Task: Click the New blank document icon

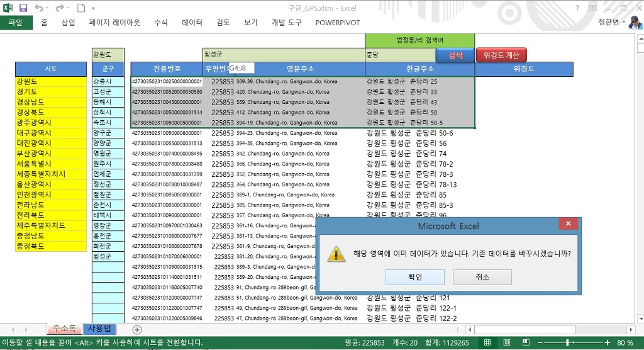Action: click(x=80, y=8)
